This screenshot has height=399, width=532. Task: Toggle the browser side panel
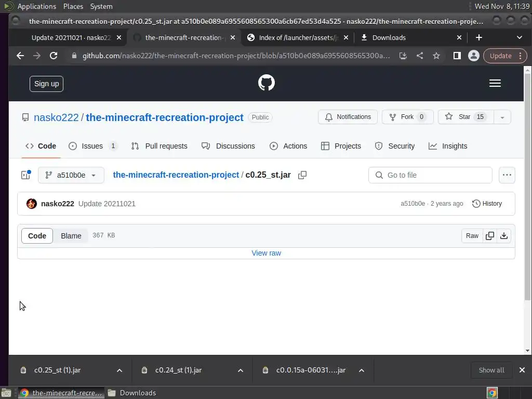tap(457, 56)
